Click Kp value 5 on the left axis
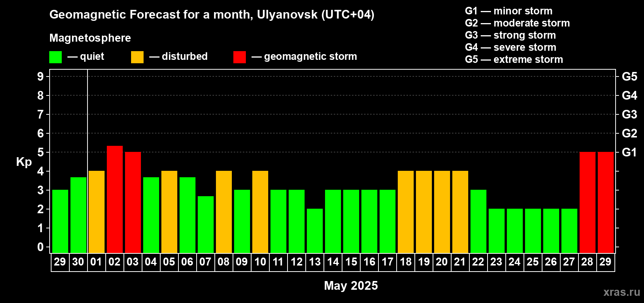Image resolution: width=644 pixels, height=303 pixels. click(x=41, y=152)
